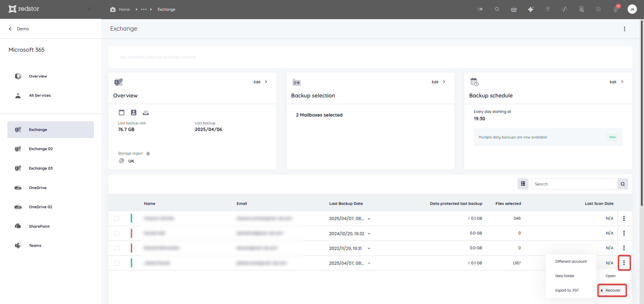Expand backup dates for the 346 files row
Image resolution: width=644 pixels, height=304 pixels.
(x=369, y=219)
